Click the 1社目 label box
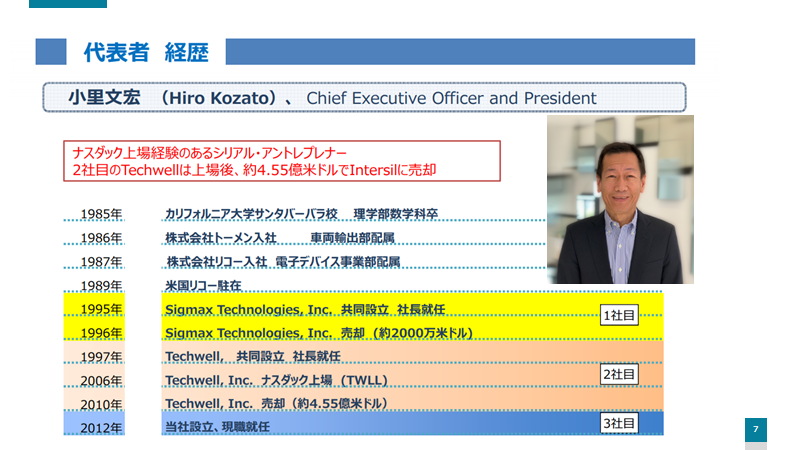 (619, 315)
